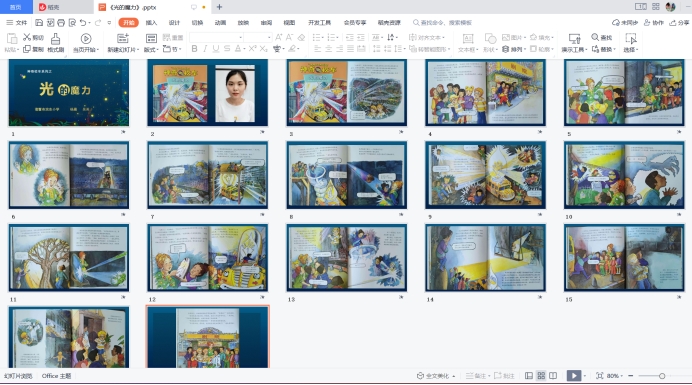Select slide 1 title thumbnail 光的魔力

[x=69, y=93]
